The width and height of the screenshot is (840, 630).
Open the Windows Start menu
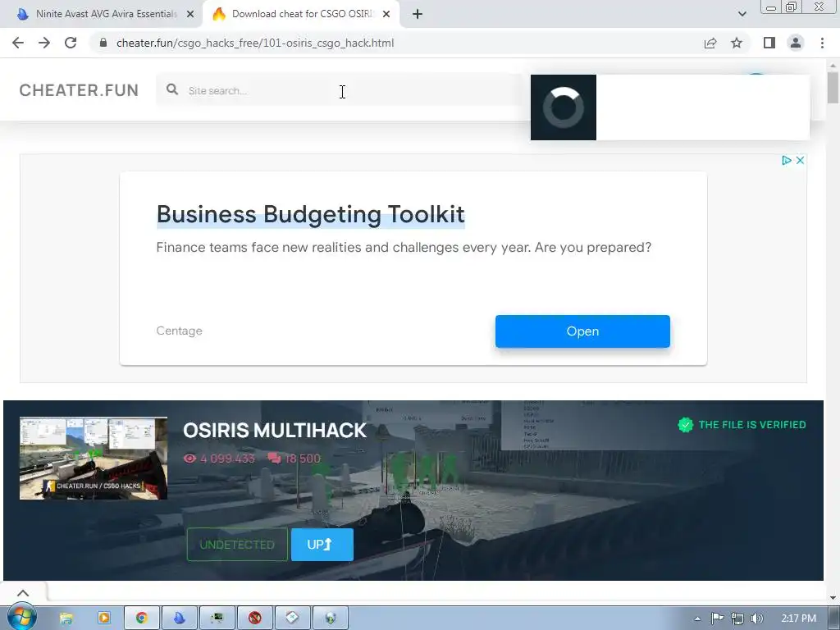[x=22, y=618]
